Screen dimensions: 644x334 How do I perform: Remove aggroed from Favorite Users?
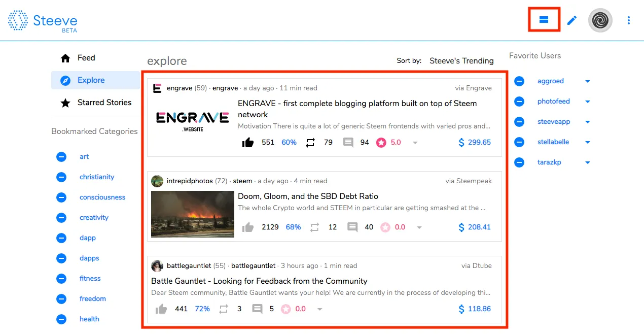point(519,81)
